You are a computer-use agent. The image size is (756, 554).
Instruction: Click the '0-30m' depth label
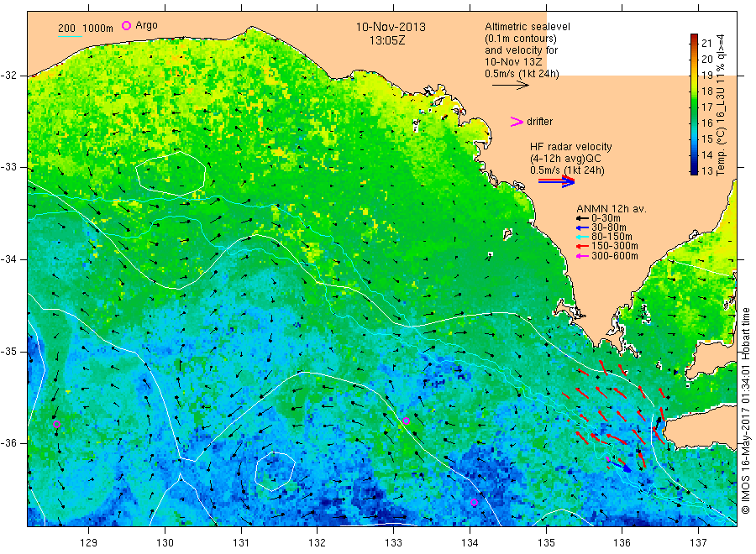[x=606, y=218]
